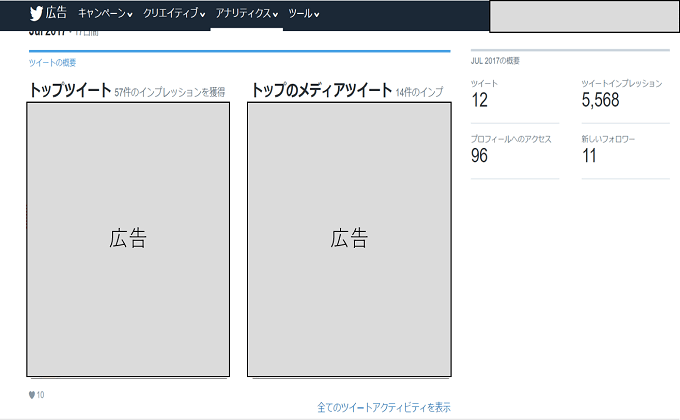Open the ツール dropdown menu
The height and width of the screenshot is (420, 680).
304,13
